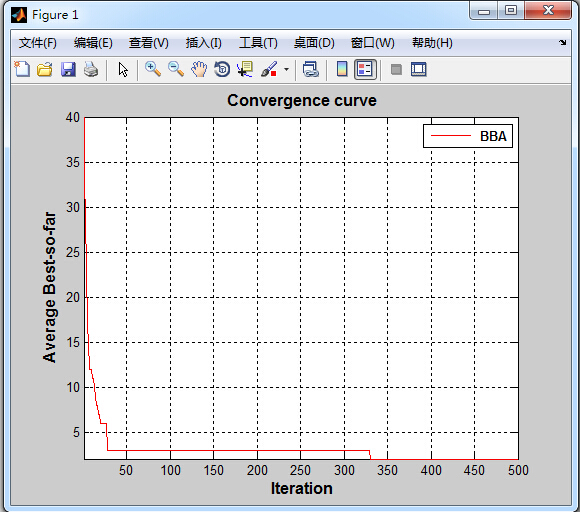Screen dimensions: 580x512
Task: Print the figure with printer icon
Action: [x=91, y=69]
